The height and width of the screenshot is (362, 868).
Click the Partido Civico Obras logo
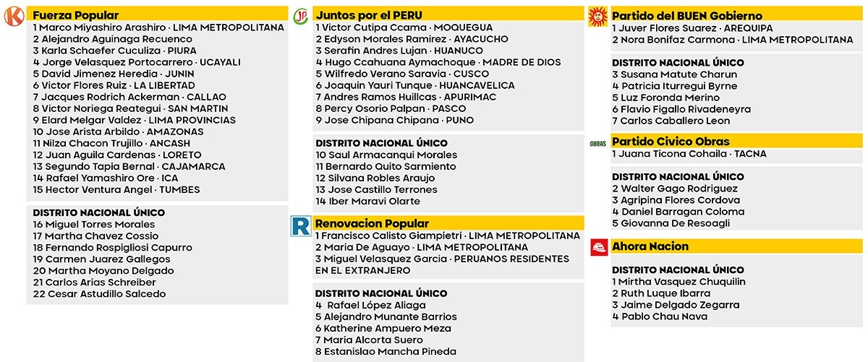(x=597, y=143)
